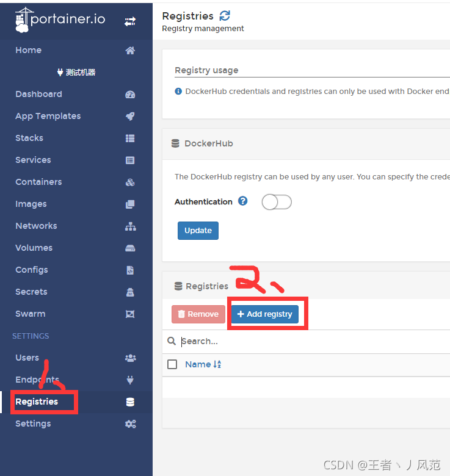This screenshot has height=476, width=450.
Task: Toggle the sidebar with the arrows icon
Action: pyautogui.click(x=130, y=21)
